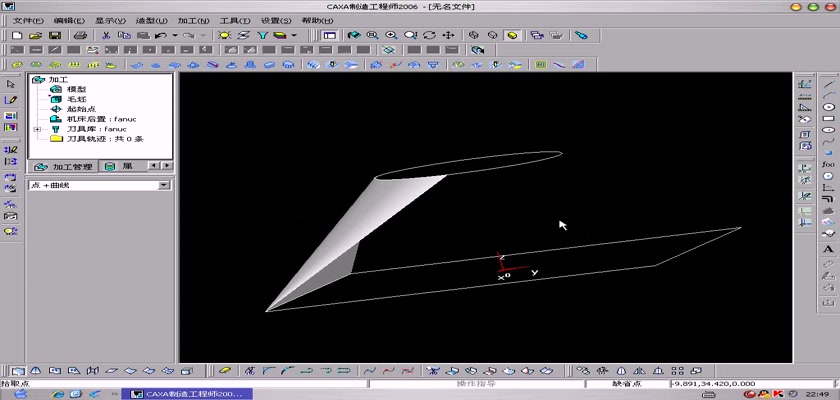Print using the printer icon

[80, 35]
